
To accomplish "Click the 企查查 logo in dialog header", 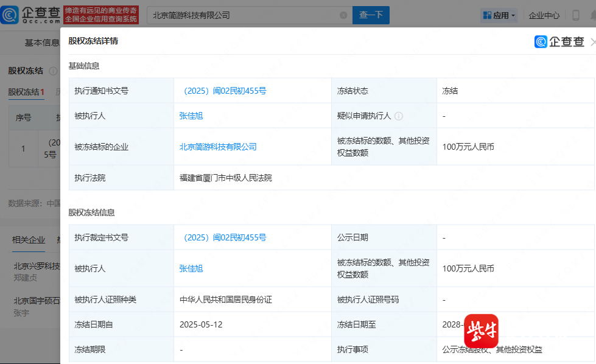I will [559, 41].
